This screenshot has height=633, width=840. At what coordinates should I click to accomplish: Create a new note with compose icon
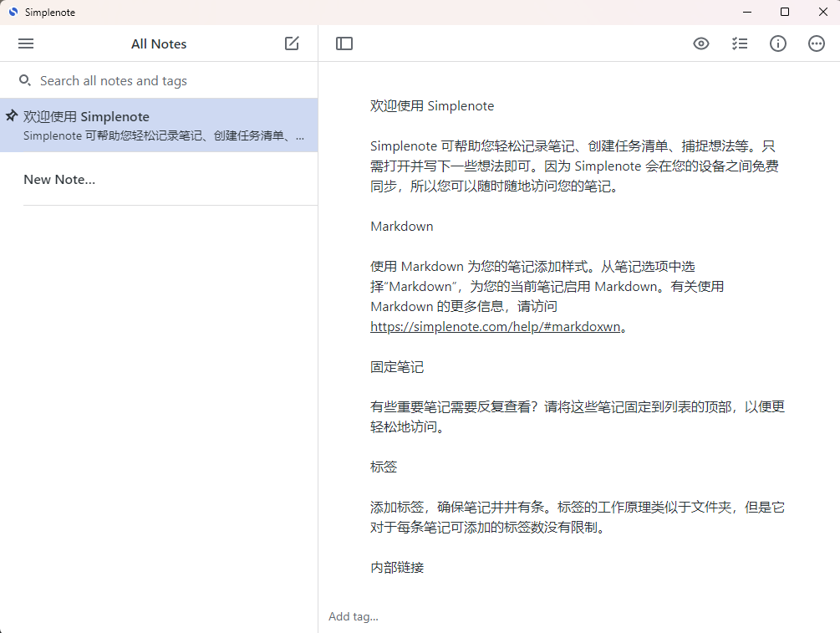(x=292, y=43)
